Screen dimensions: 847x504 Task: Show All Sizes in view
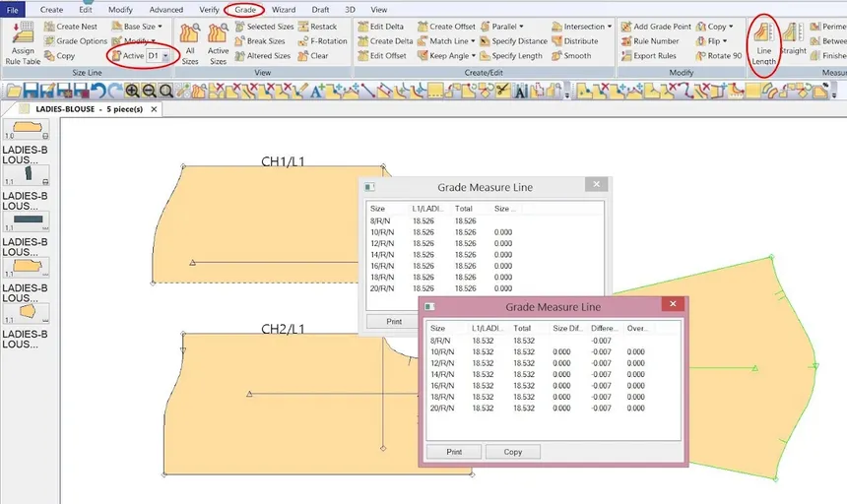pyautogui.click(x=190, y=41)
